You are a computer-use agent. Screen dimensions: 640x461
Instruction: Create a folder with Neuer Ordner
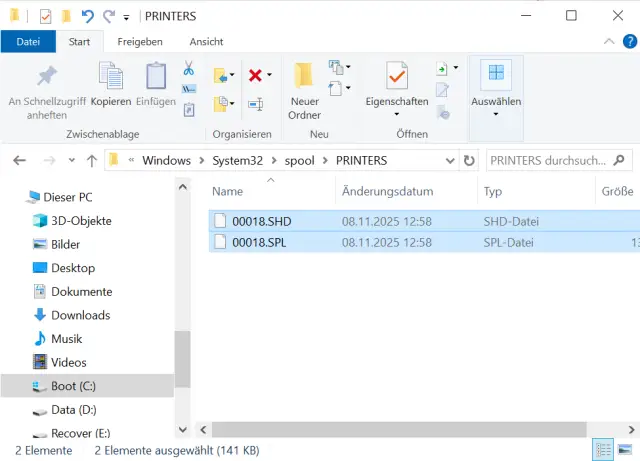(304, 91)
